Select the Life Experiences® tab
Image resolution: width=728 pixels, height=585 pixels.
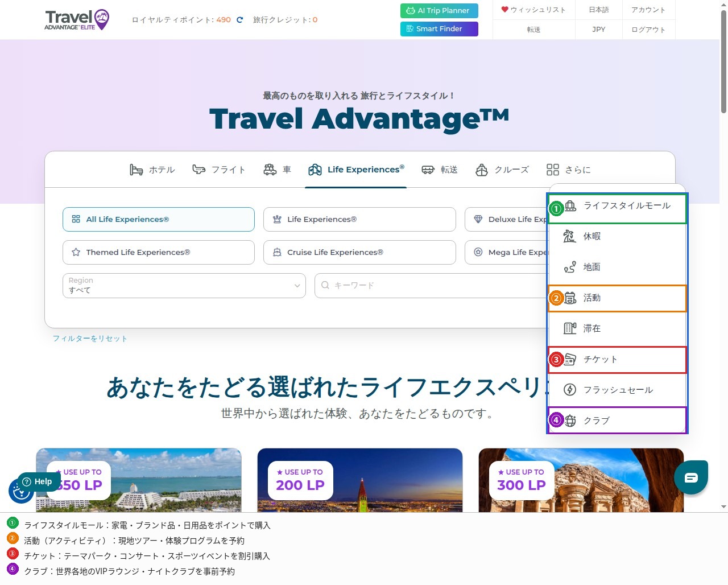(356, 170)
